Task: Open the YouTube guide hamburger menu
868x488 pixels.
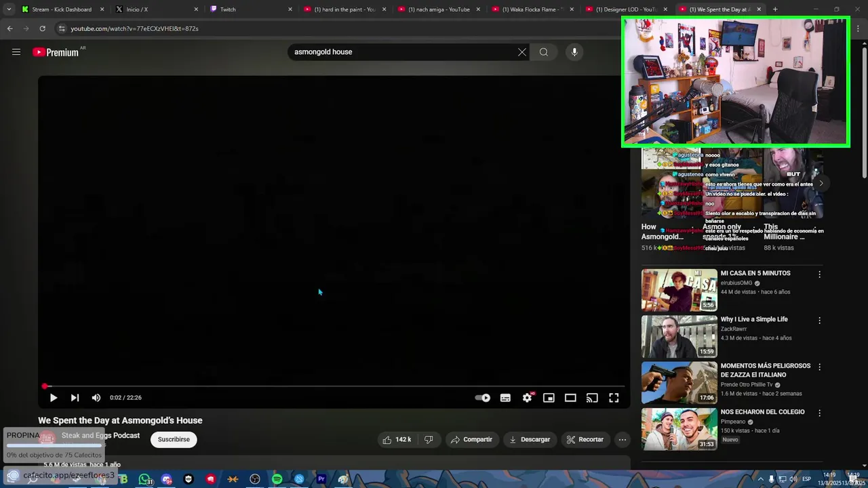Action: [x=16, y=52]
